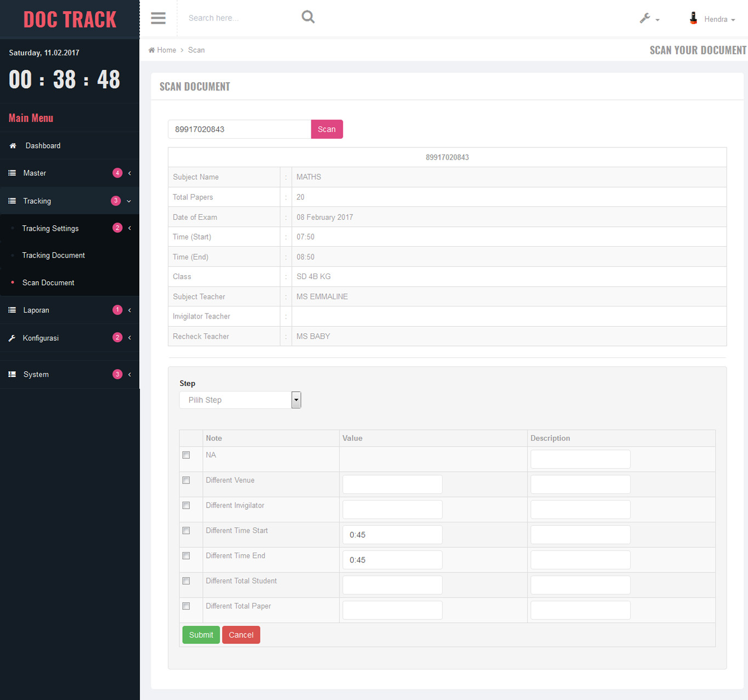Click the red Cancel button
Screen dimensions: 748x700
pos(241,635)
